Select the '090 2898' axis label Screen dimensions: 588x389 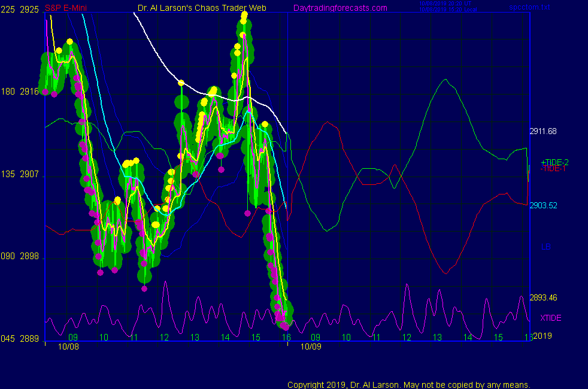coord(20,256)
